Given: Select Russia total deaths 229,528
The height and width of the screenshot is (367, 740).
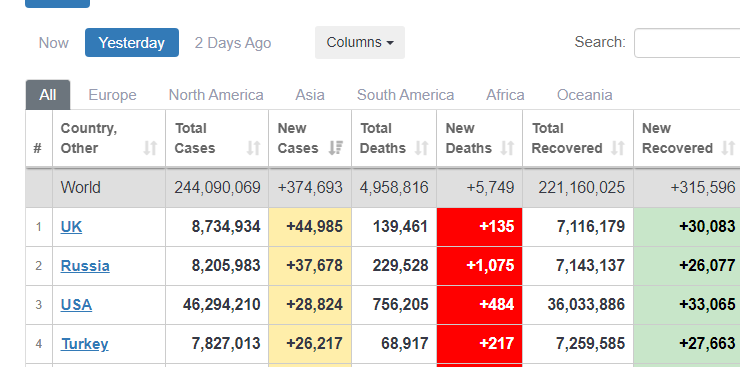Looking at the screenshot, I should coord(400,266).
